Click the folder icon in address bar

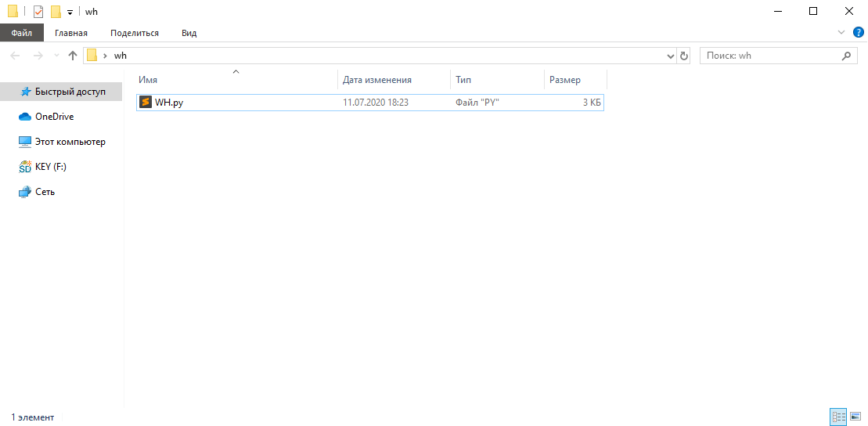(x=92, y=56)
